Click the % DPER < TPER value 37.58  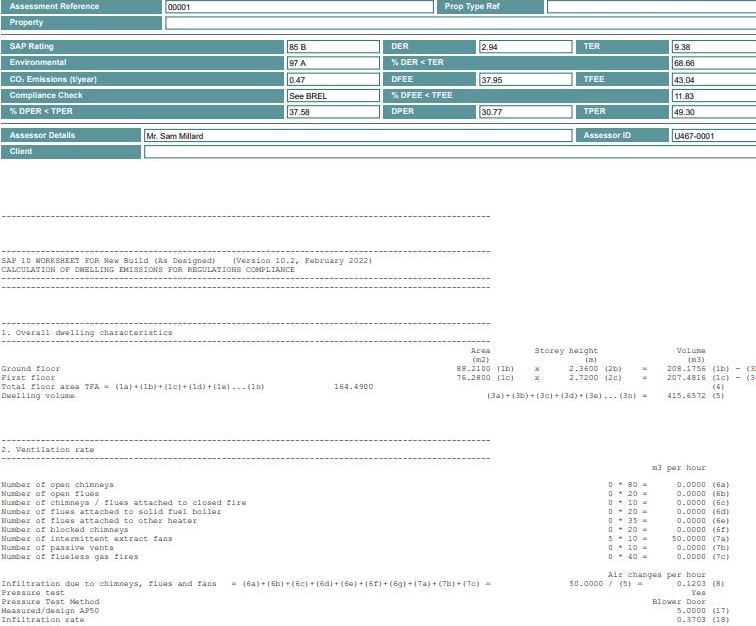[333, 112]
